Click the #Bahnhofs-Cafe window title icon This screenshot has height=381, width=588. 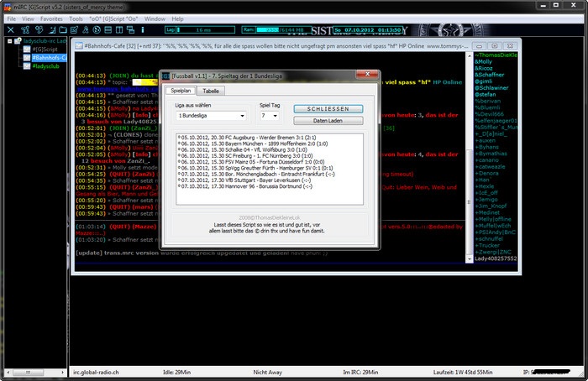(x=79, y=45)
